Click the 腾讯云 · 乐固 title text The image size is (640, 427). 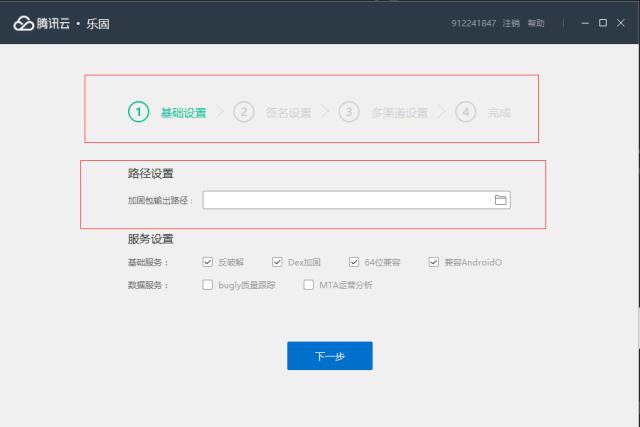click(73, 24)
